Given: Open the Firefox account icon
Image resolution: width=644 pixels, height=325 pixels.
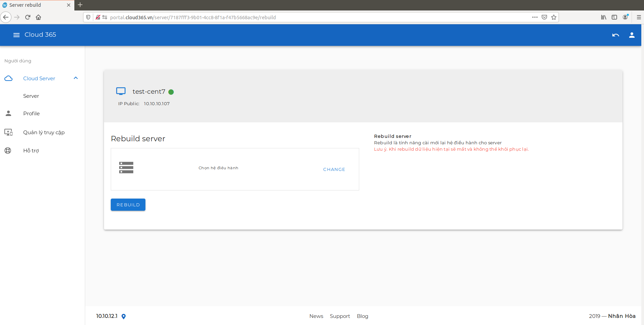Looking at the screenshot, I should 625,17.
